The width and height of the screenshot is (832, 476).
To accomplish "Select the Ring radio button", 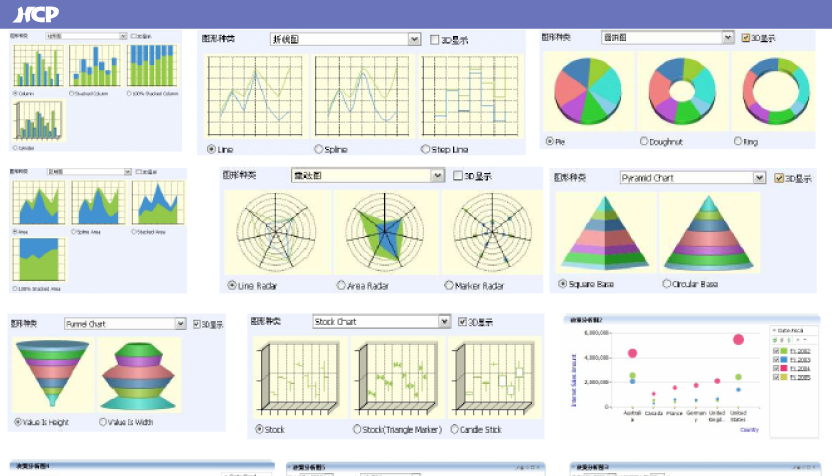I will (738, 142).
